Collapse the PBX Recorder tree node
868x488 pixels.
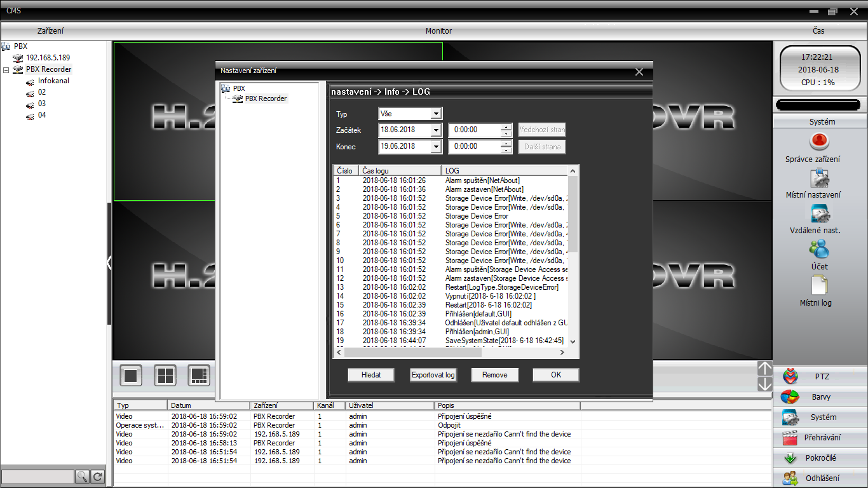click(6, 70)
